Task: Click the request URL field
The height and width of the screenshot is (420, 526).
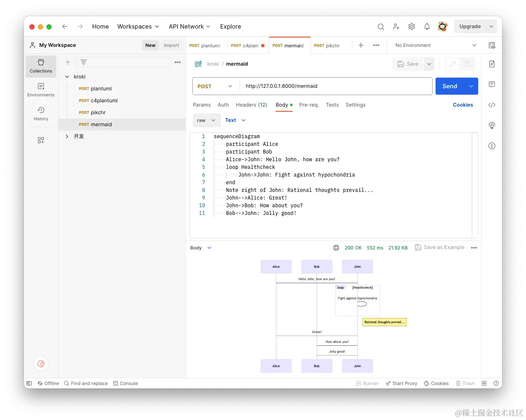Action: 336,86
